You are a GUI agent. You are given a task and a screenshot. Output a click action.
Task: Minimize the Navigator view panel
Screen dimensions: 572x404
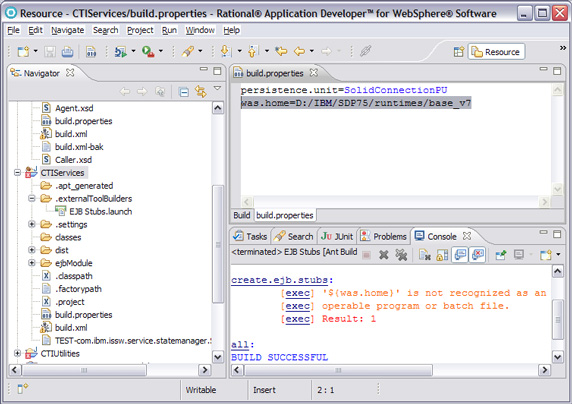click(204, 69)
